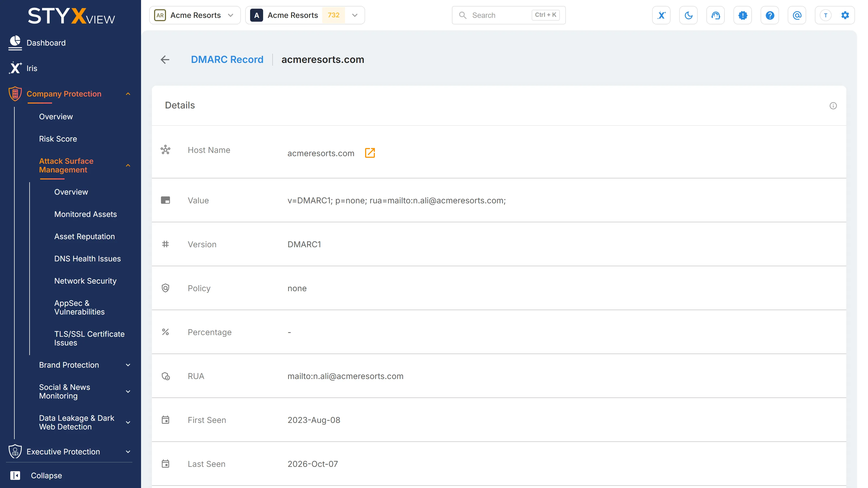Image resolution: width=868 pixels, height=488 pixels.
Task: Open Overview under Attack Surface Management
Action: pos(71,192)
